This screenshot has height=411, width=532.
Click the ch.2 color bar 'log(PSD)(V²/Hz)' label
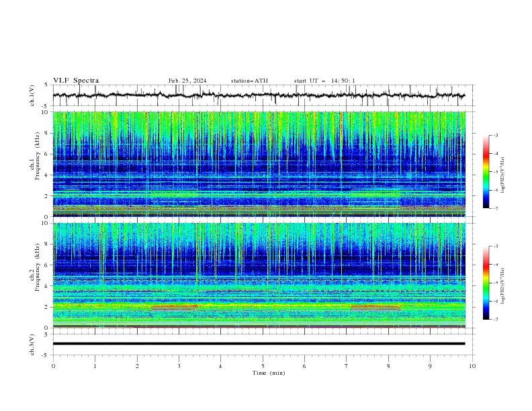point(503,286)
